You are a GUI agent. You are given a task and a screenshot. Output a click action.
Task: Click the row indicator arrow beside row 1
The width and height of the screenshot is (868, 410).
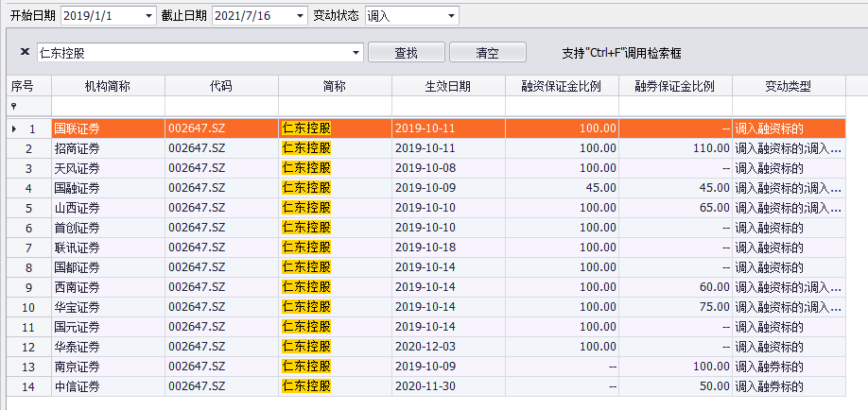pyautogui.click(x=14, y=128)
